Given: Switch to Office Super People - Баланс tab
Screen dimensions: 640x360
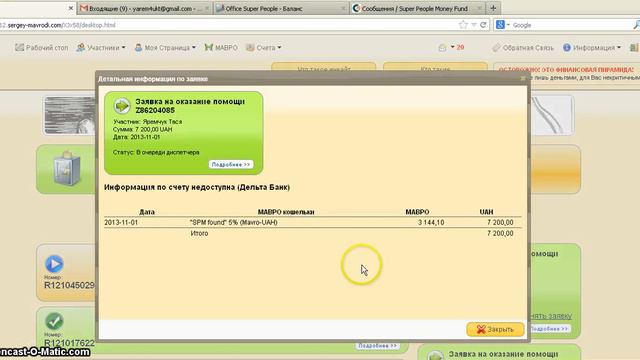Looking at the screenshot, I should pos(281,8).
